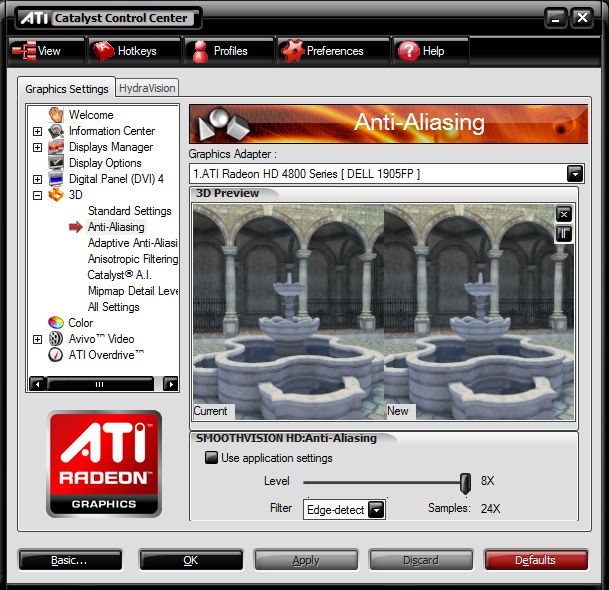
Task: Click the Current preview image
Action: tap(289, 312)
